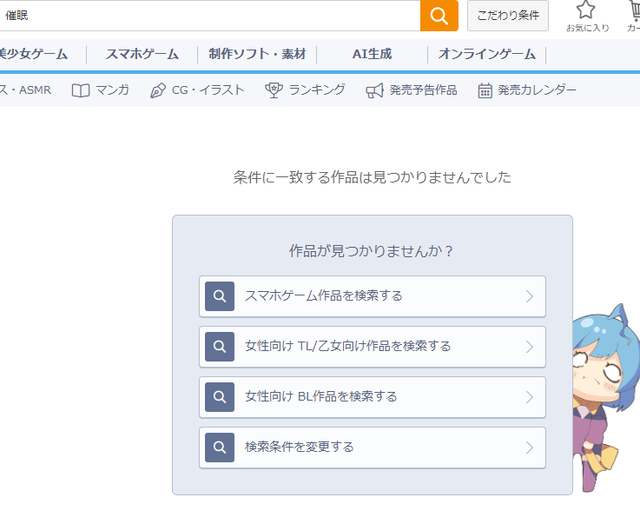Select 女性向け BL作品を検索する option
This screenshot has width=640, height=524.
(372, 397)
